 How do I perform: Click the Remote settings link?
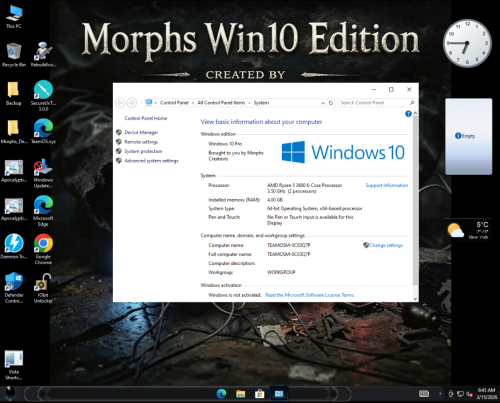[x=141, y=142]
